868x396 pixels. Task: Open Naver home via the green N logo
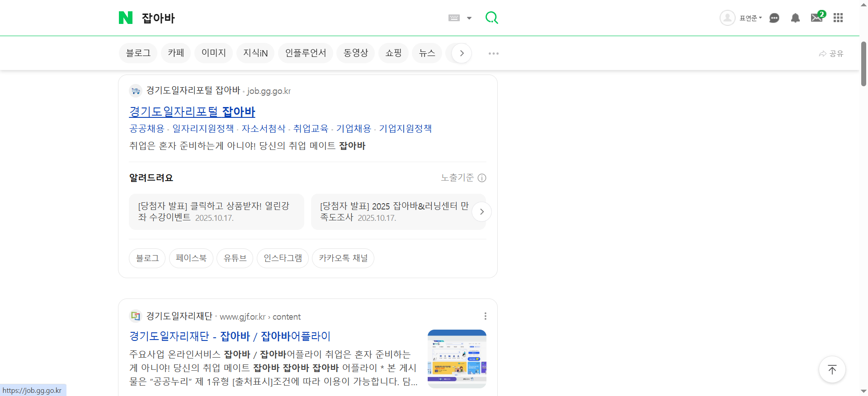coord(125,18)
